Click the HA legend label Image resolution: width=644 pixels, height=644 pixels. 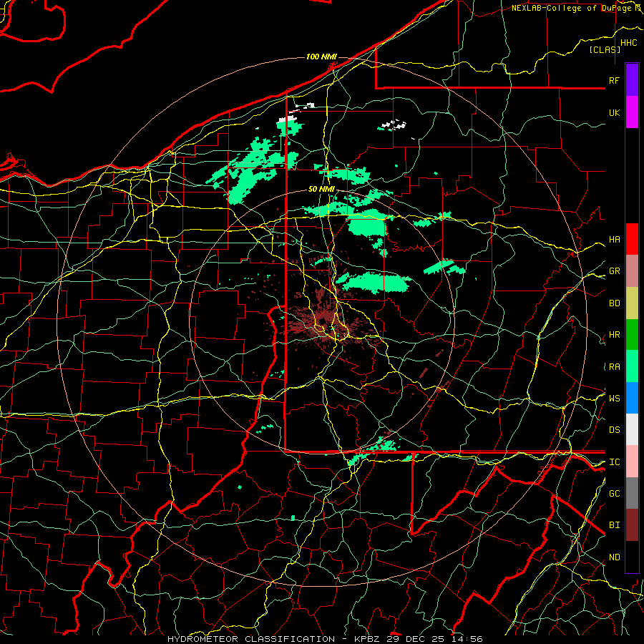click(x=614, y=239)
